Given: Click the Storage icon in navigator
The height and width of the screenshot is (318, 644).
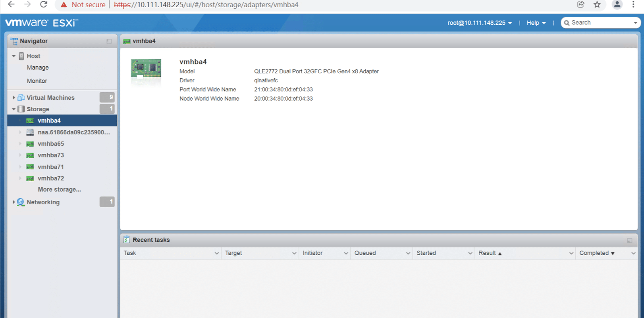Looking at the screenshot, I should [x=21, y=109].
